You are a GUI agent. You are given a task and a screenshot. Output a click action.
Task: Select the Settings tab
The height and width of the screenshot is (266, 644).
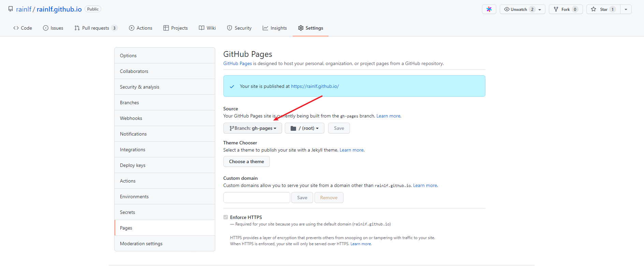point(311,28)
